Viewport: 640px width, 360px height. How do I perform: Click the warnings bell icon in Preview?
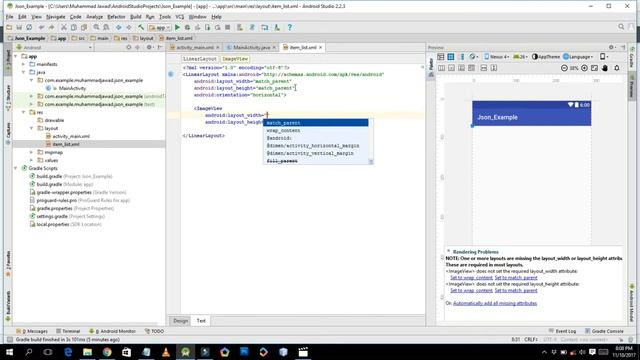click(x=617, y=68)
